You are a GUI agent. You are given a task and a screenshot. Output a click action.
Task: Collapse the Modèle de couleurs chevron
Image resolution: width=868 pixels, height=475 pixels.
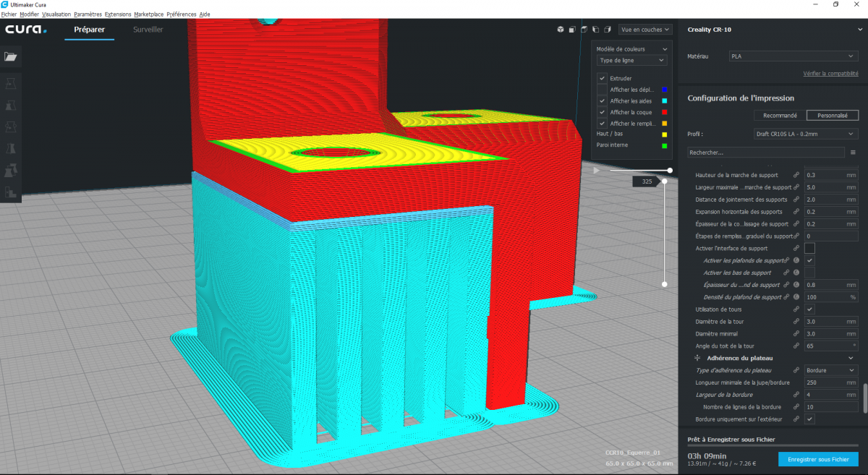click(664, 49)
